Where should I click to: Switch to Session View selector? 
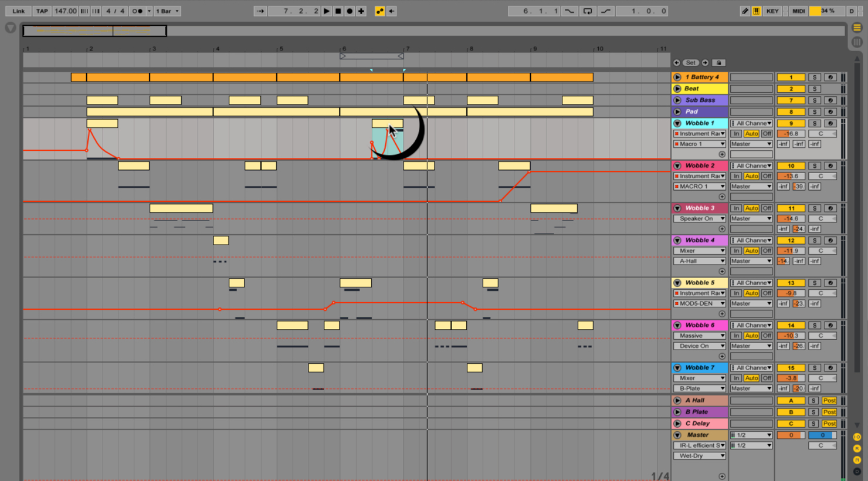[857, 42]
